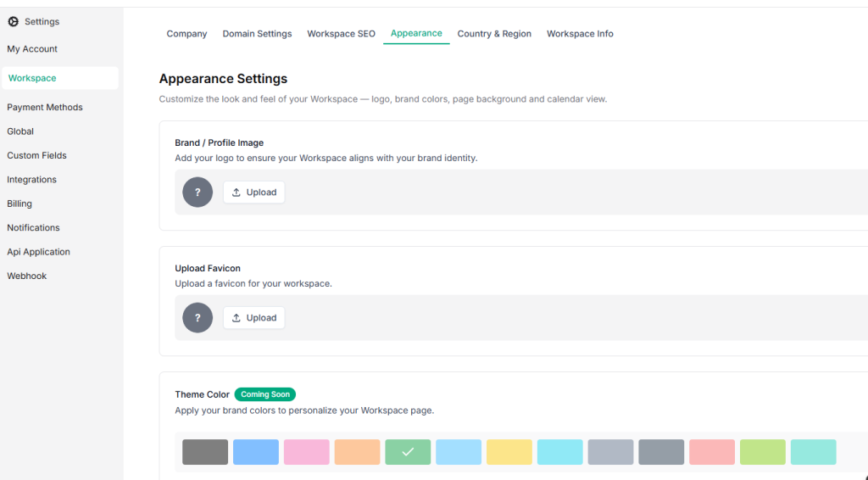Viewport: 868px width, 480px height.
Task: Choose the pink theme color swatch
Action: (x=306, y=452)
